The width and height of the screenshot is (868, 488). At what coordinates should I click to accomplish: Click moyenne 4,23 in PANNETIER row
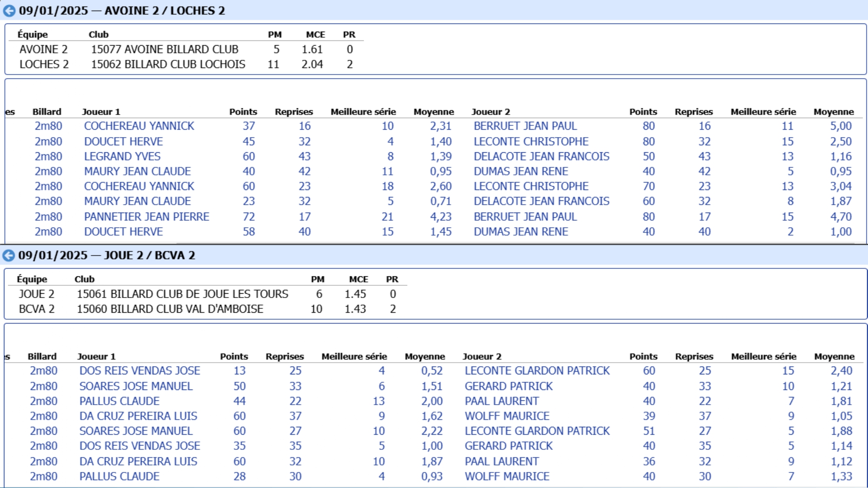[x=441, y=216]
